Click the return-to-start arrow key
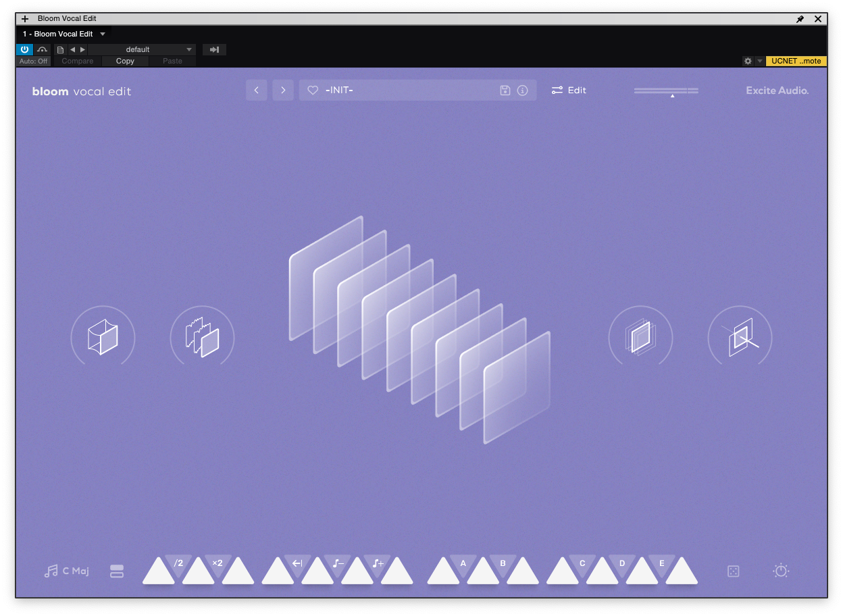This screenshot has width=843, height=616. [x=297, y=563]
